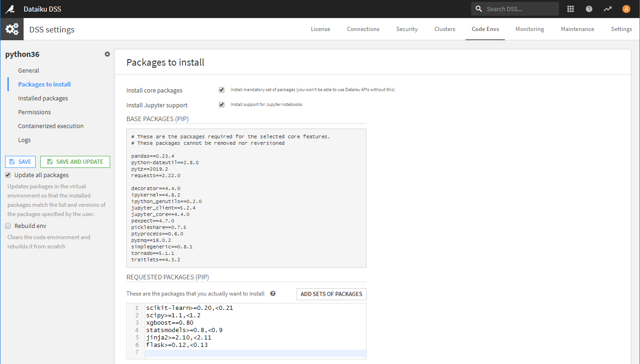Click the search magnifier icon

click(479, 9)
